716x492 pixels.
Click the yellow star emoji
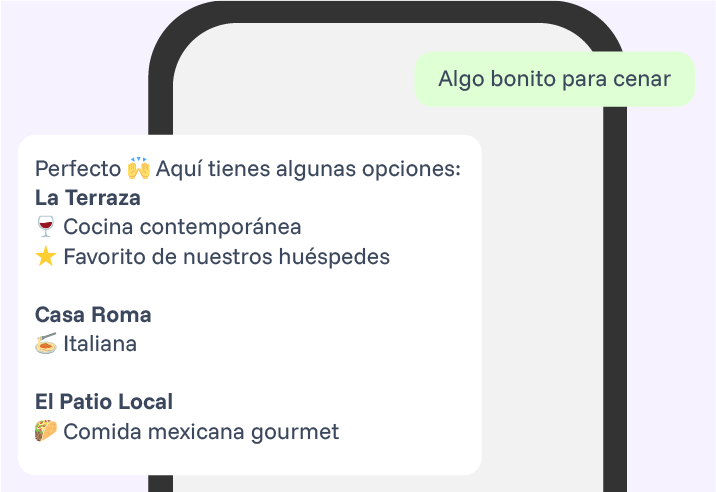point(45,257)
